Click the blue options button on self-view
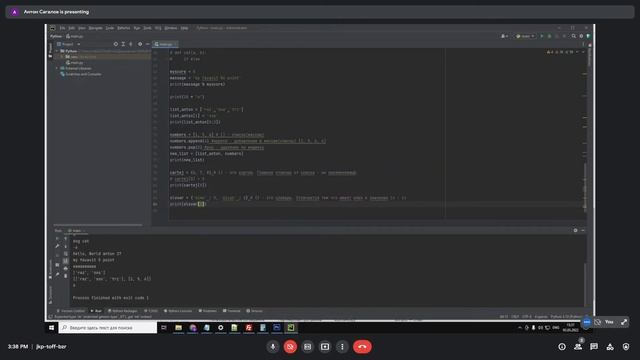 pos(587,322)
